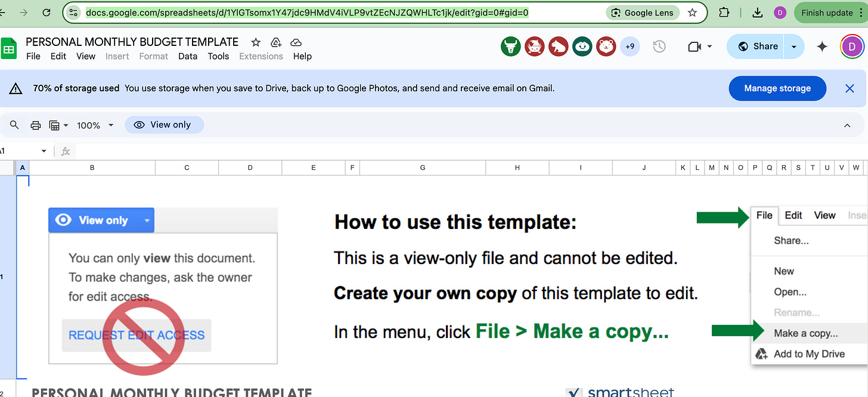This screenshot has height=397, width=868.
Task: Open version history clock icon
Action: pos(659,46)
